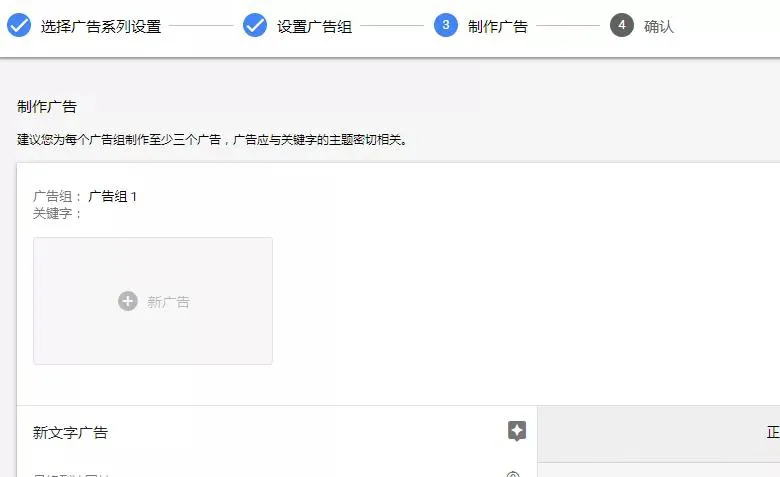
Task: Click the ad recommendation description text
Action: click(212, 140)
